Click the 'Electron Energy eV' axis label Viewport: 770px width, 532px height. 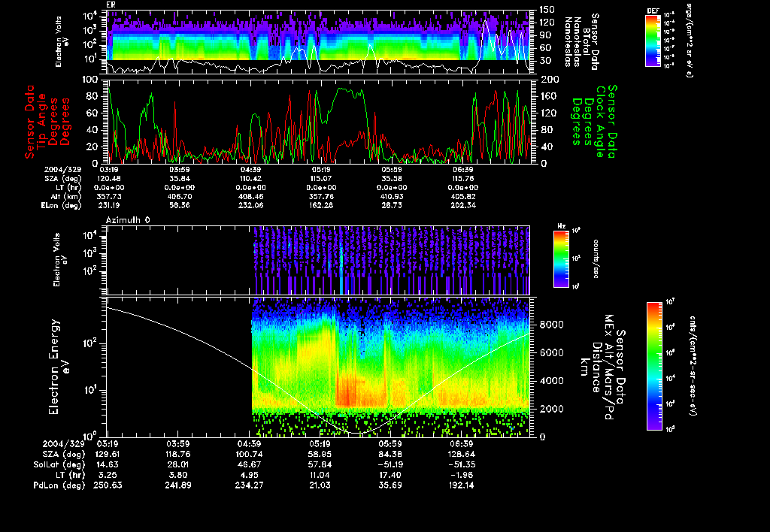(x=59, y=367)
